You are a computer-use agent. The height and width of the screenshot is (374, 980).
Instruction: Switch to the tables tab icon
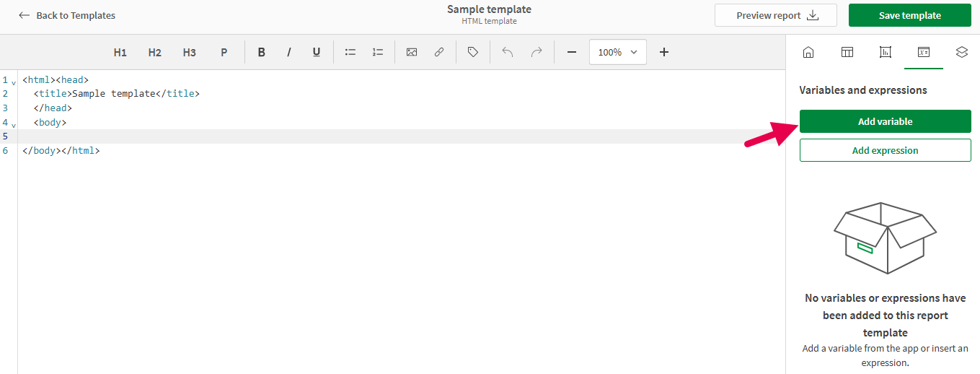pos(847,52)
